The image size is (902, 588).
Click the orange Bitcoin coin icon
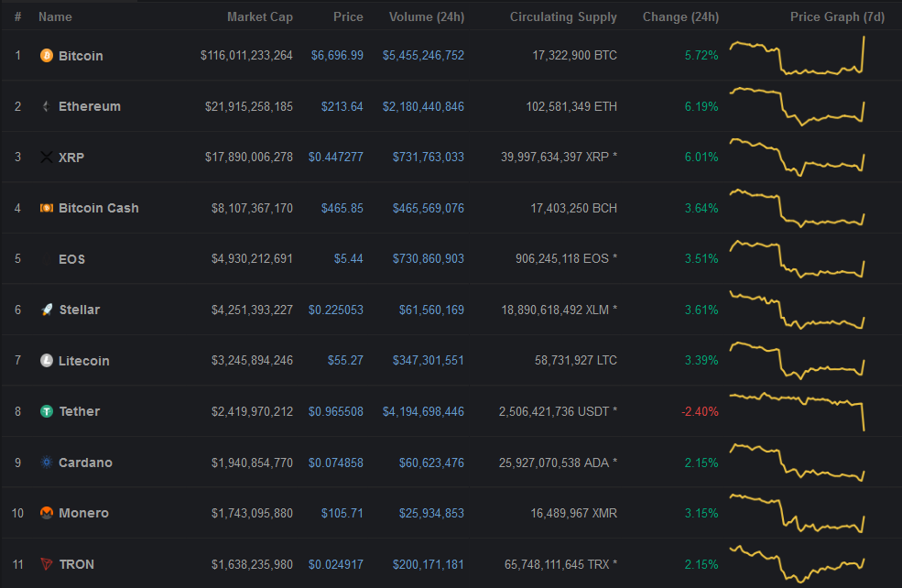click(x=47, y=56)
